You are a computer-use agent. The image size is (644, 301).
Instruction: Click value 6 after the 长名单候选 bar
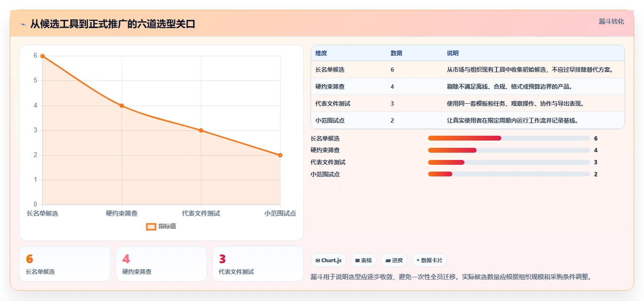[x=595, y=138]
